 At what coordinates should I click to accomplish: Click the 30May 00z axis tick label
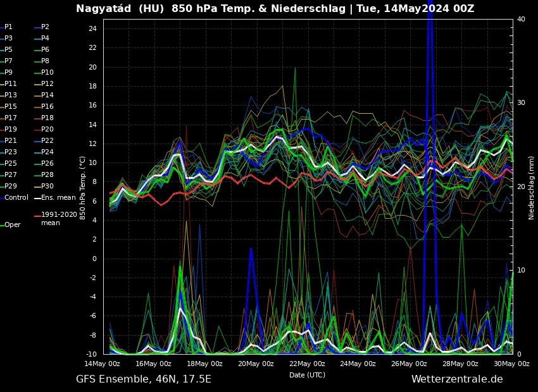[x=511, y=364]
